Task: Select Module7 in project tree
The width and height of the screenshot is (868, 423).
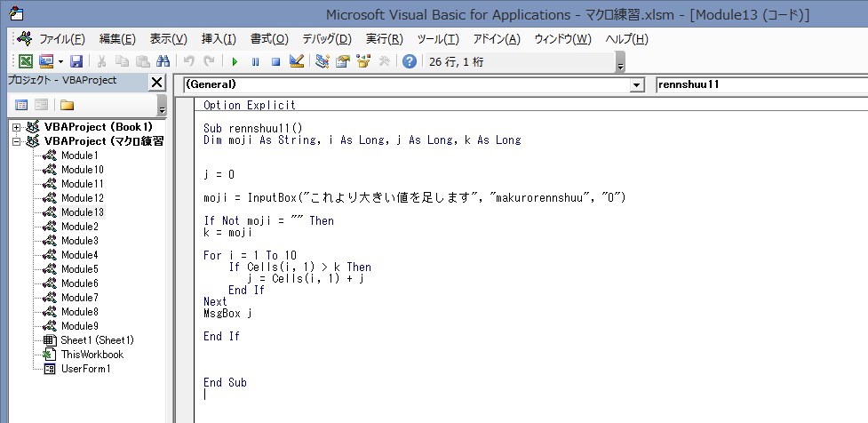Action: coord(79,298)
